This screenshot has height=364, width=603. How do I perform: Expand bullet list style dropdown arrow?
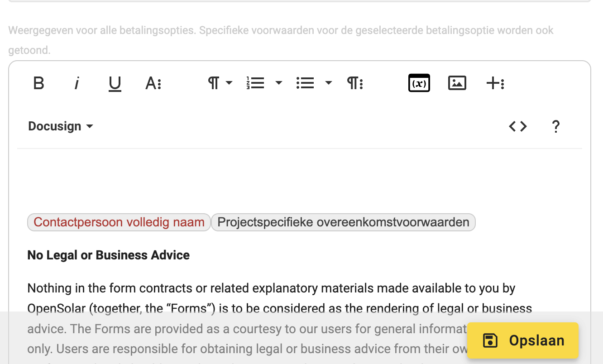(329, 83)
